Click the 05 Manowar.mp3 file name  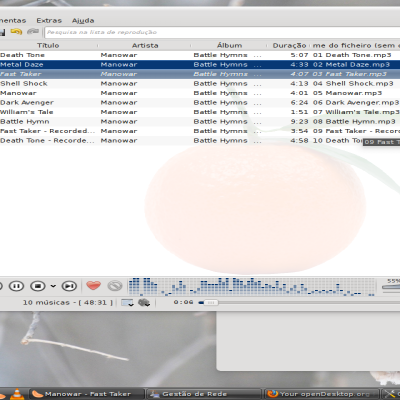pyautogui.click(x=347, y=93)
